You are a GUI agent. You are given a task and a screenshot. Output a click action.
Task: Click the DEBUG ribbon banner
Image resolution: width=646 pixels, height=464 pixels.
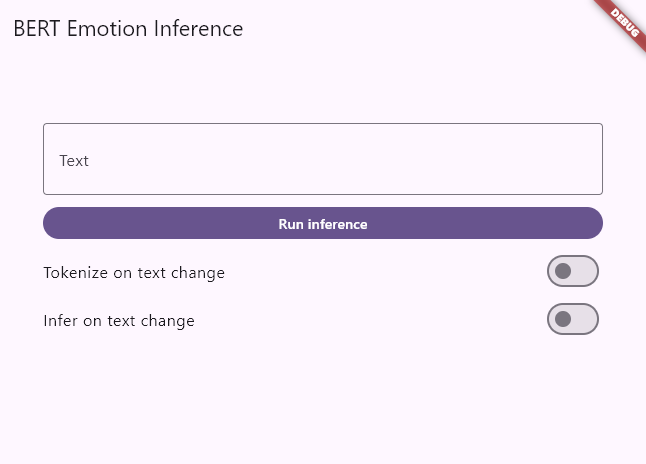[x=624, y=20]
